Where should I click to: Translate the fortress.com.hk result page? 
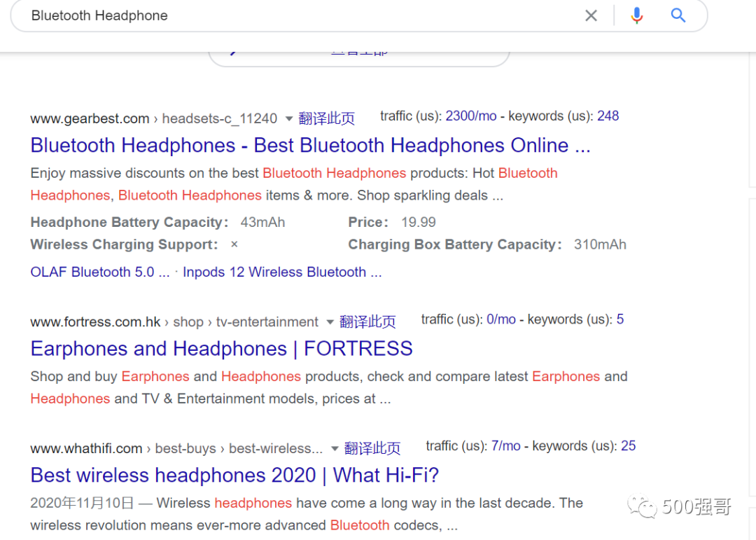(x=367, y=321)
